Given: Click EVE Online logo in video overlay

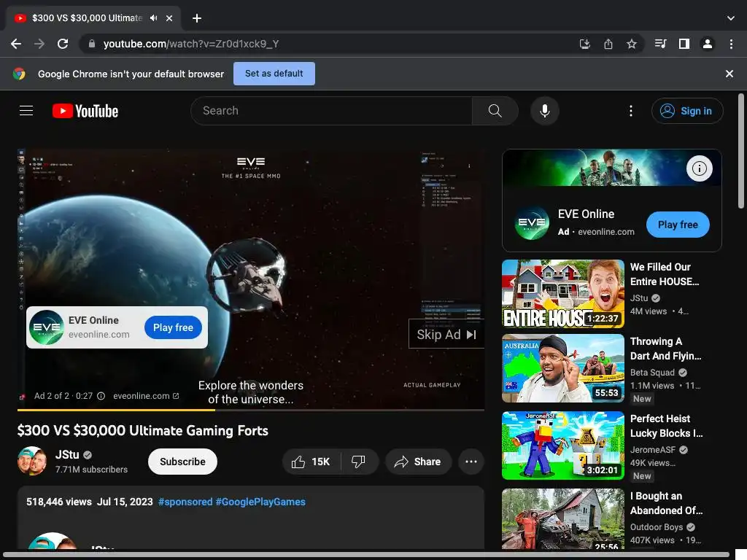Looking at the screenshot, I should click(x=46, y=327).
